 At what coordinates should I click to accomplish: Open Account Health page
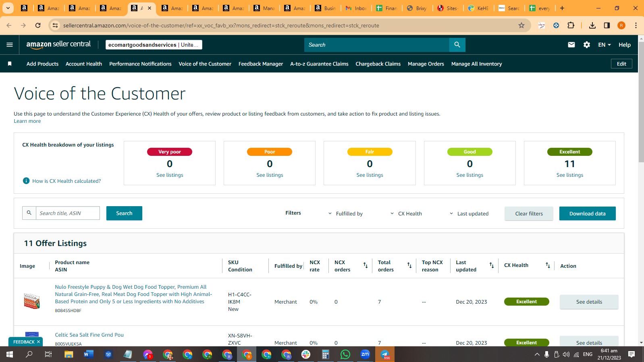pos(84,64)
